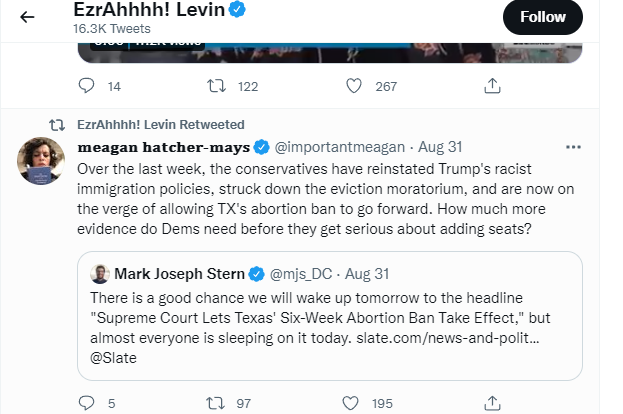The image size is (623, 414).
Task: Visit meagan hatcher-mays profile name
Action: pyautogui.click(x=164, y=147)
